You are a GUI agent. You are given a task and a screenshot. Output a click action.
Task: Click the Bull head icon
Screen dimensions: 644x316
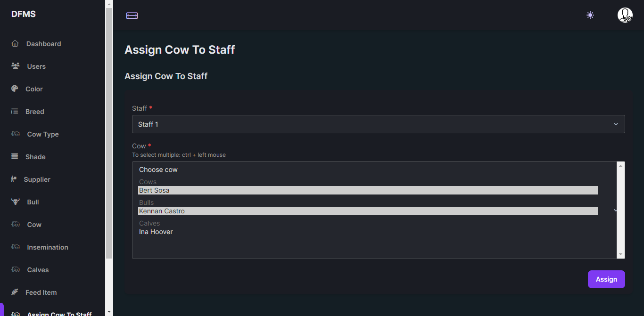point(16,202)
